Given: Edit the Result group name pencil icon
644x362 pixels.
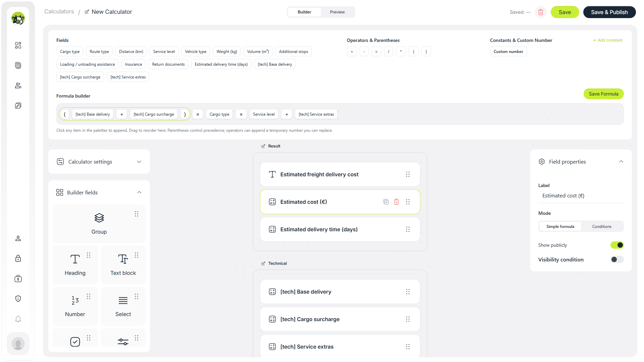Looking at the screenshot, I should (x=263, y=146).
